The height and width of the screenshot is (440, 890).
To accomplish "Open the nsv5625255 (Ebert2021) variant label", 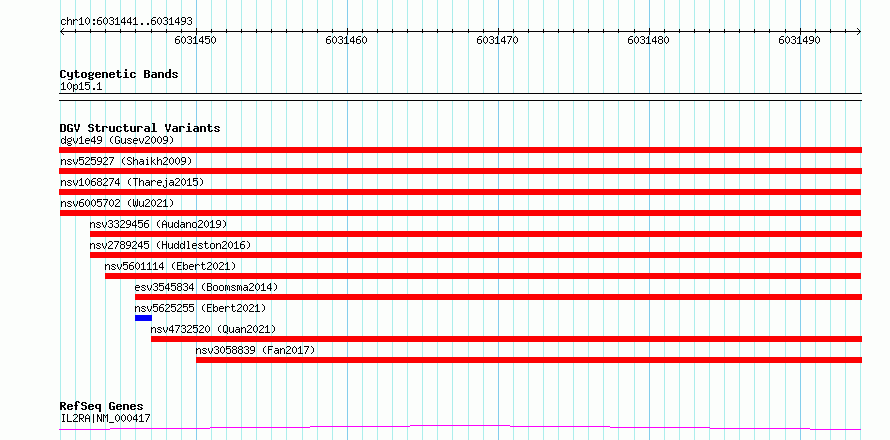I will (x=200, y=308).
